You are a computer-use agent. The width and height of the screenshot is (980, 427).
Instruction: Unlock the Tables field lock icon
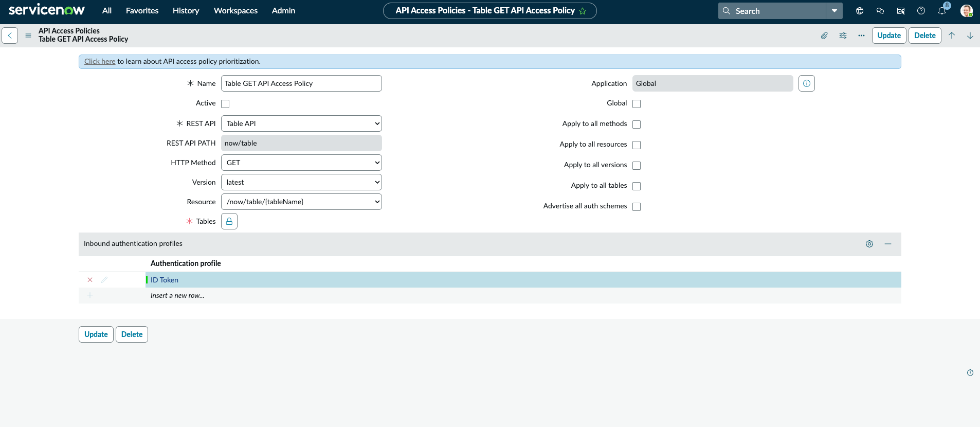click(229, 221)
